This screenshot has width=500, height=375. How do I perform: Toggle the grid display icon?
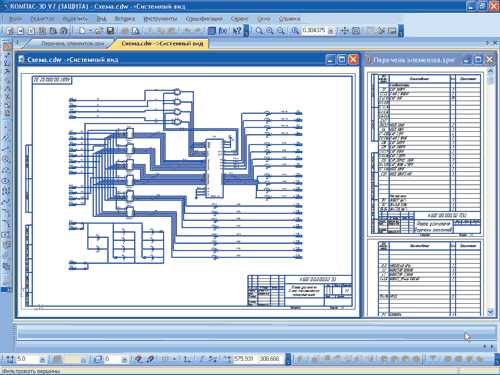pos(165,359)
